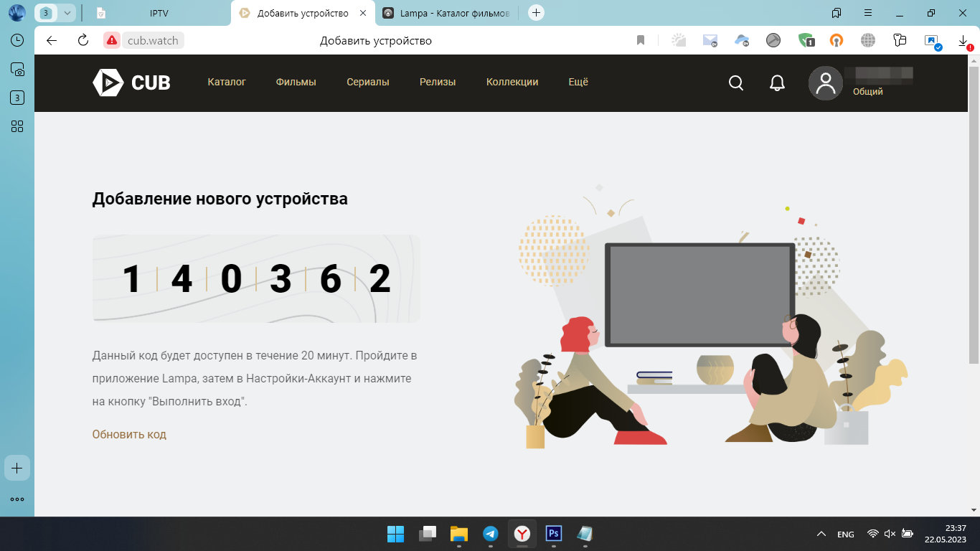This screenshot has width=980, height=551.
Task: Switch to the IPTV tab
Action: coord(159,13)
